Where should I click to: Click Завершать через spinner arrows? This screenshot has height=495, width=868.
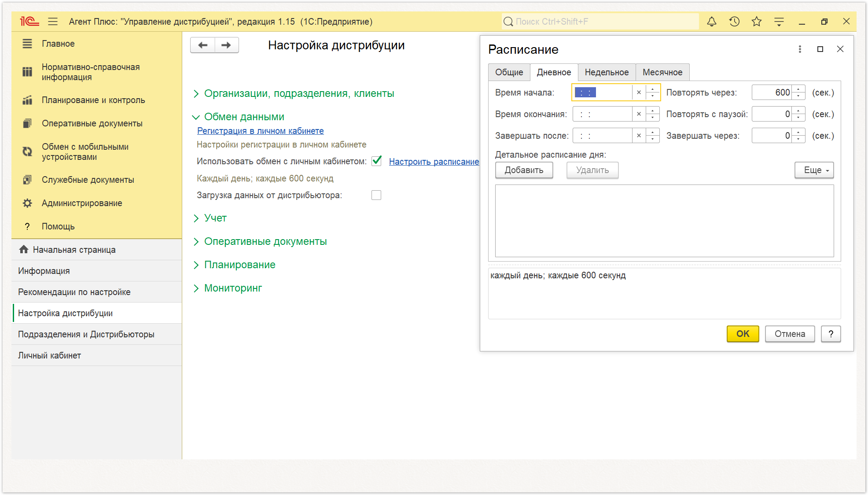pyautogui.click(x=798, y=136)
